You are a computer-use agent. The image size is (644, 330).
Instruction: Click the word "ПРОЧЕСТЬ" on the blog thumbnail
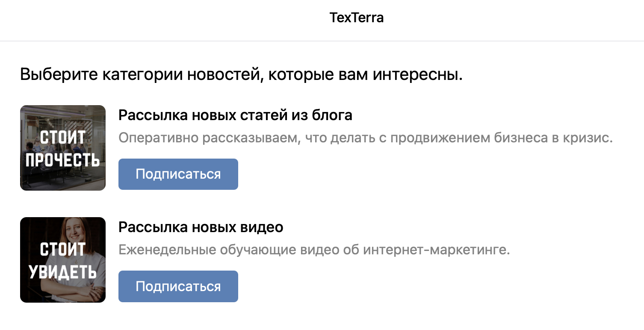point(63,160)
